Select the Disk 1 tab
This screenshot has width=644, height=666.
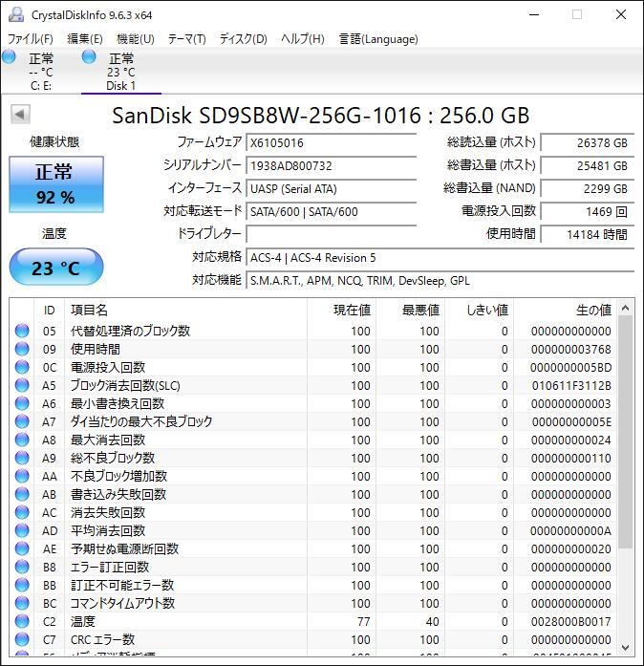pyautogui.click(x=121, y=71)
